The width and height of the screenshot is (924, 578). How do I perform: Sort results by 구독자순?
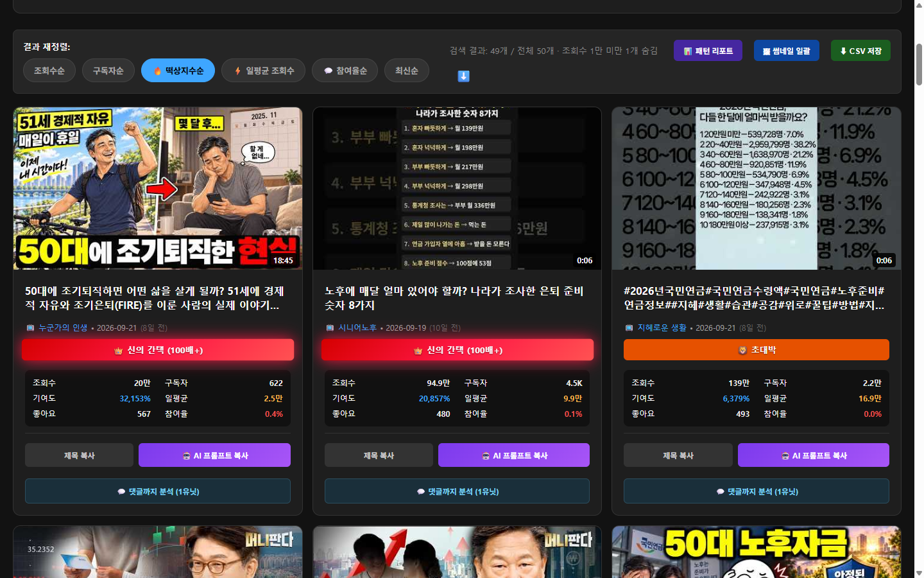pos(108,71)
